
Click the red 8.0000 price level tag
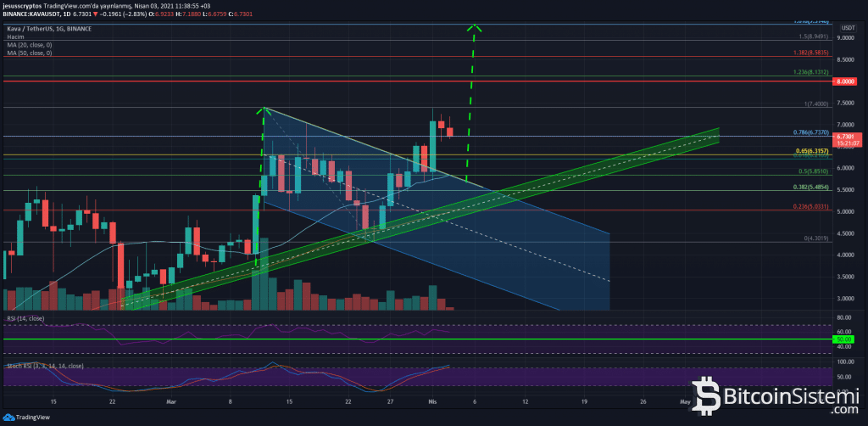(847, 81)
